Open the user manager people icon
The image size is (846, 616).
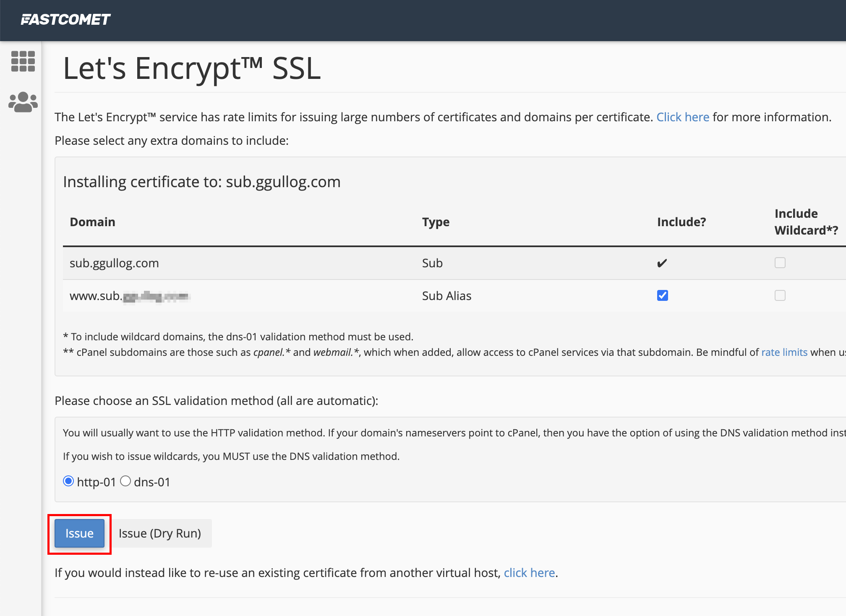[23, 102]
